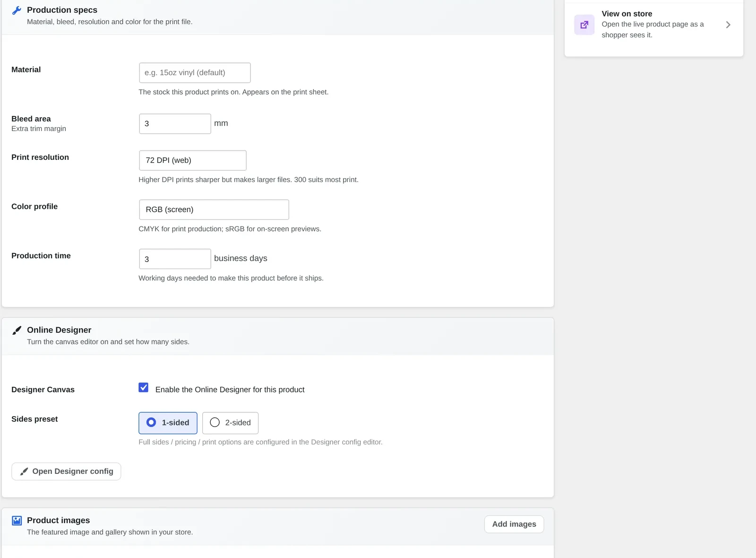Click the Product images section heading
Viewport: 756px width, 558px height.
(58, 520)
